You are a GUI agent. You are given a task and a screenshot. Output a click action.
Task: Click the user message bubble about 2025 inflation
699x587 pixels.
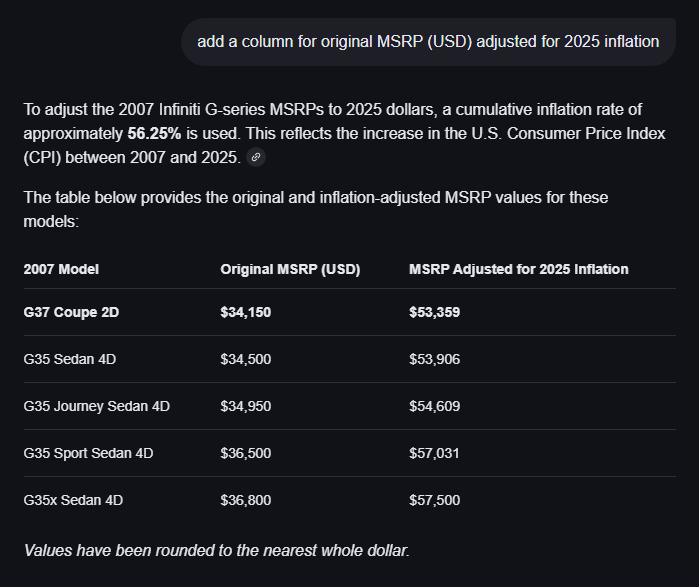click(x=428, y=42)
